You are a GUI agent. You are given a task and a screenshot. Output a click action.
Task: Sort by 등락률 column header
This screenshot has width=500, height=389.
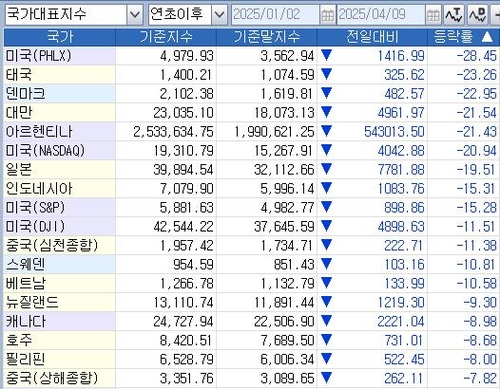pyautogui.click(x=464, y=37)
